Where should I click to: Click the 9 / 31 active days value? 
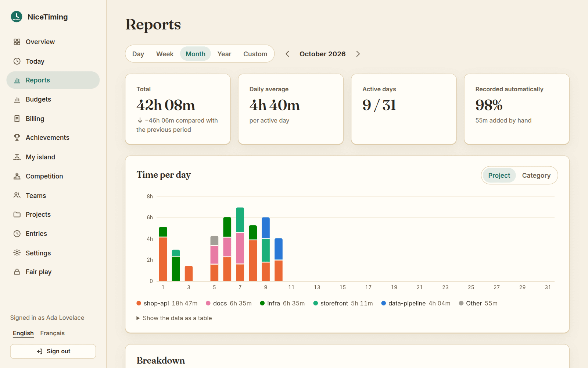[379, 105]
